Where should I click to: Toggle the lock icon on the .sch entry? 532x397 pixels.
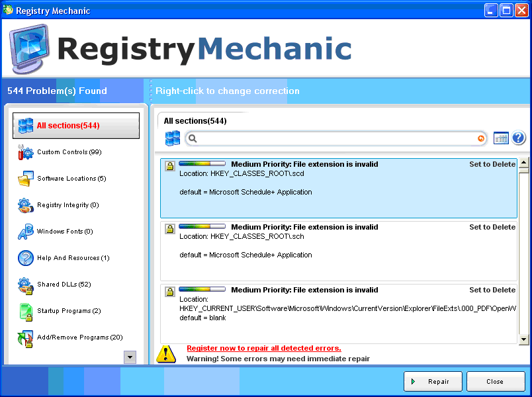(170, 229)
